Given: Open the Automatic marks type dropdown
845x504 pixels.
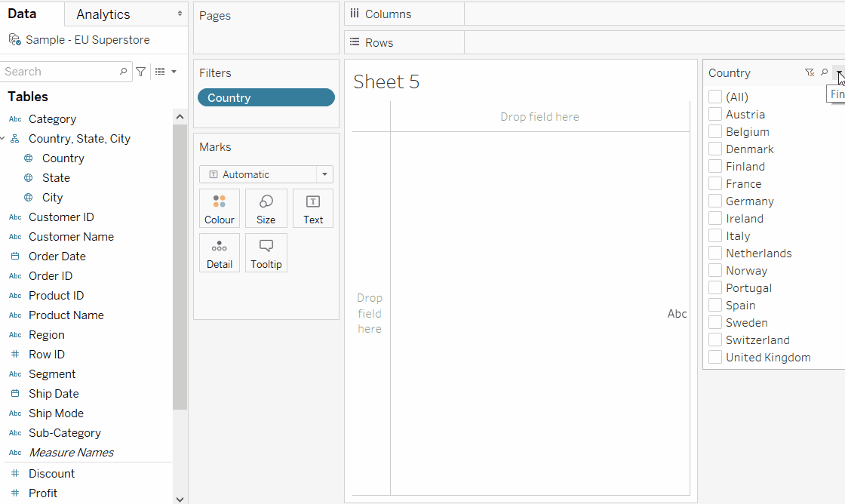Looking at the screenshot, I should tap(324, 174).
